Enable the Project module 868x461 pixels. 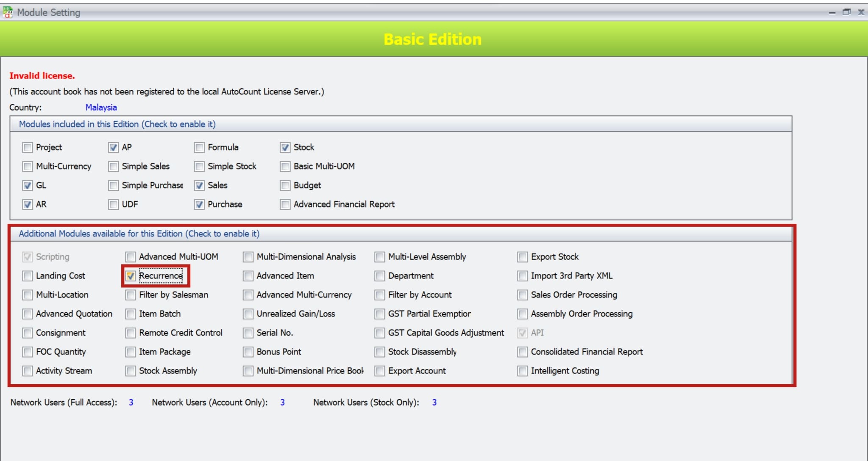(28, 147)
